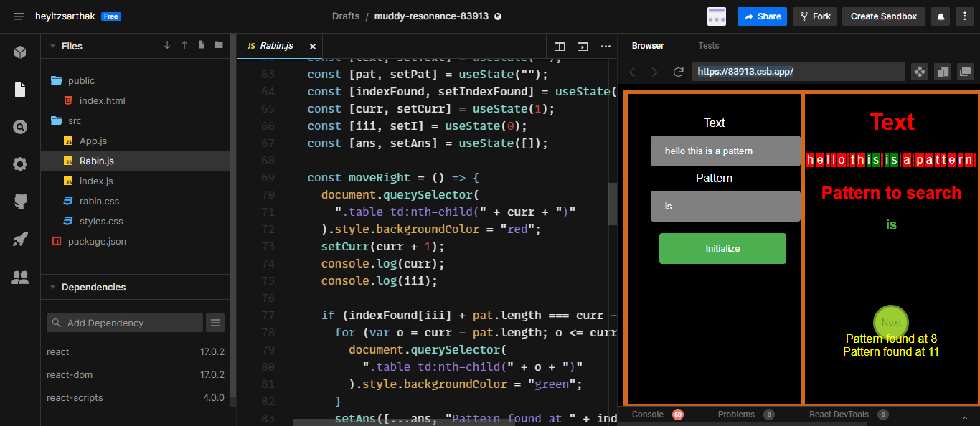The image size is (980, 426).
Task: Toggle the responsive preview mode
Action: (942, 72)
